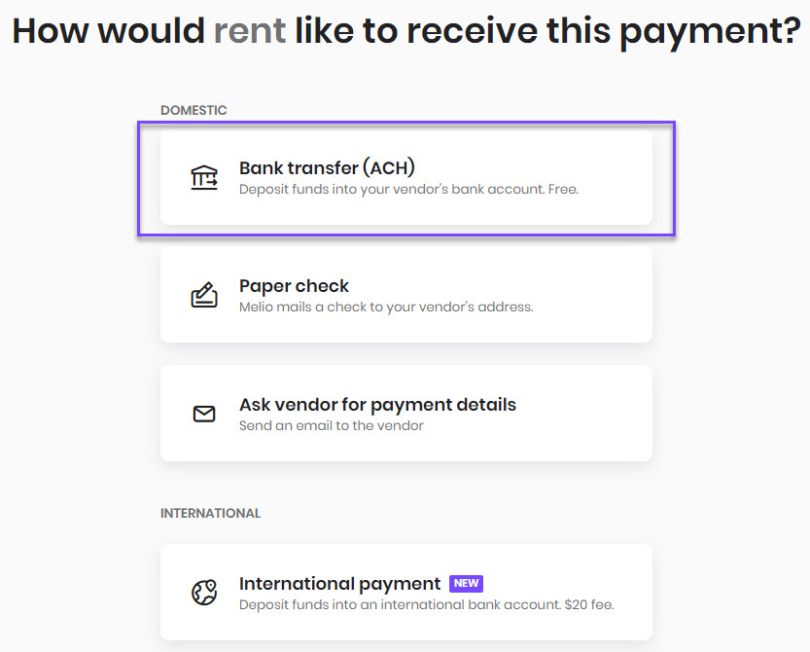This screenshot has height=652, width=810.
Task: Click the INTERNATIONAL section header
Action: [x=210, y=513]
